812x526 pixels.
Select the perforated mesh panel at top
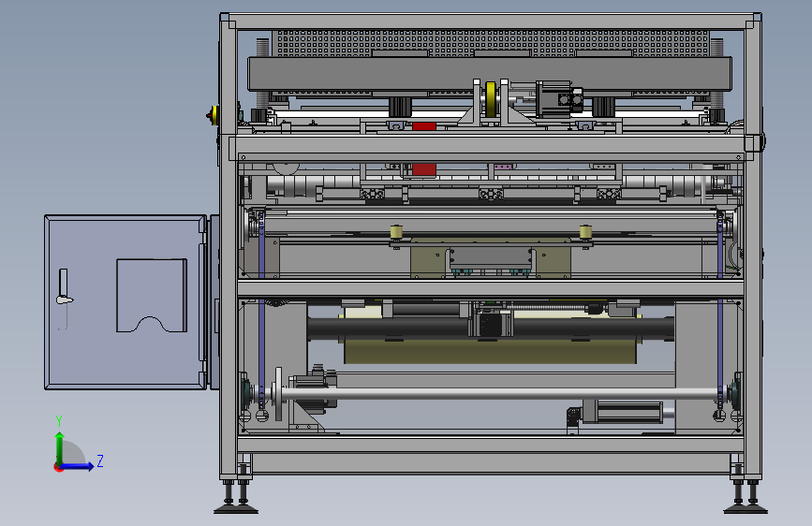tap(491, 43)
